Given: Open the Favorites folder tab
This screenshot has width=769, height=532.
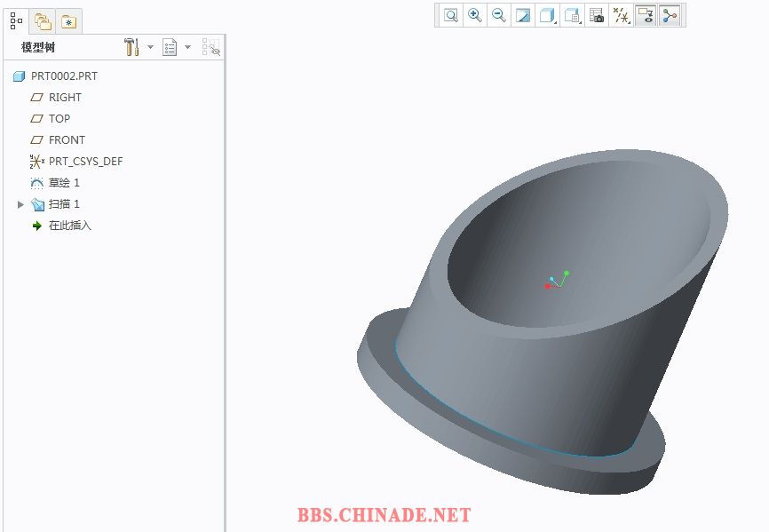Looking at the screenshot, I should click(68, 21).
